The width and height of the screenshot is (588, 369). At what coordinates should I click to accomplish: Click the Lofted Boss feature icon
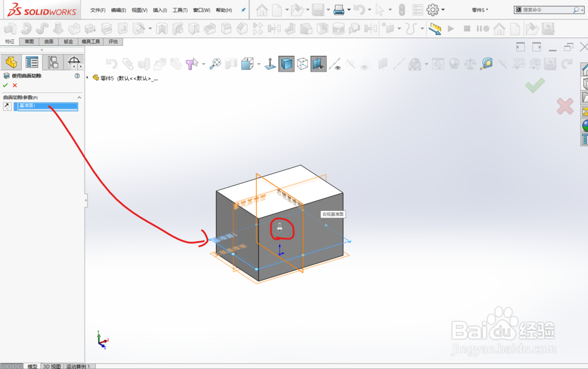click(58, 28)
